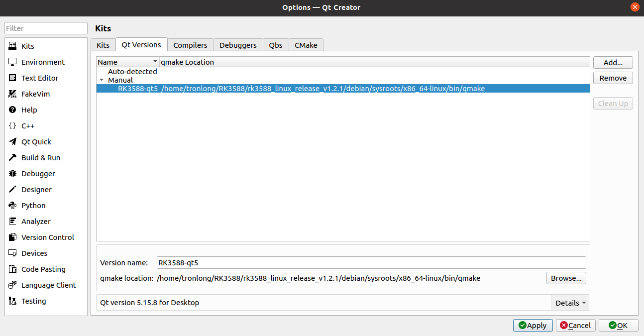Open the Compilers tab

point(190,45)
